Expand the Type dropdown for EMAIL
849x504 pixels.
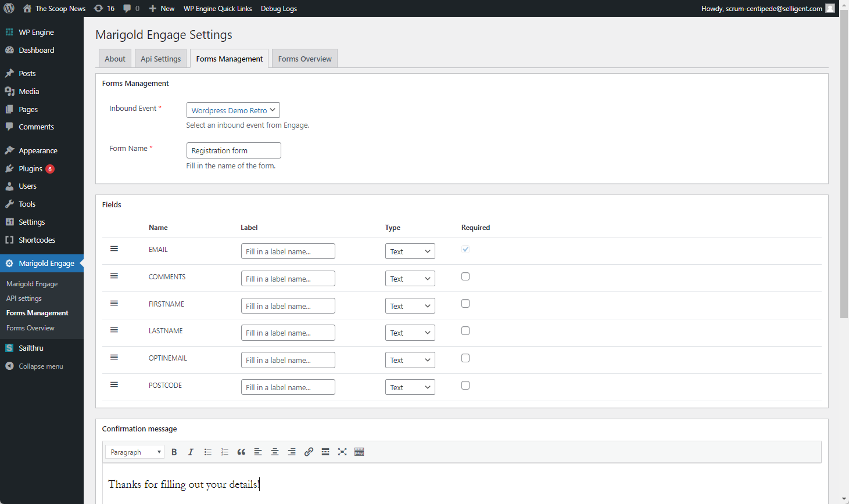coord(410,251)
